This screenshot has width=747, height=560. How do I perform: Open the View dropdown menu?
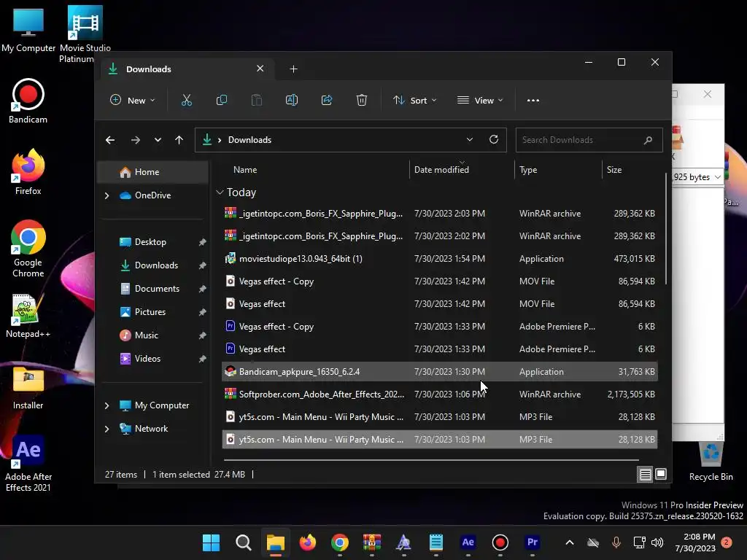(480, 100)
